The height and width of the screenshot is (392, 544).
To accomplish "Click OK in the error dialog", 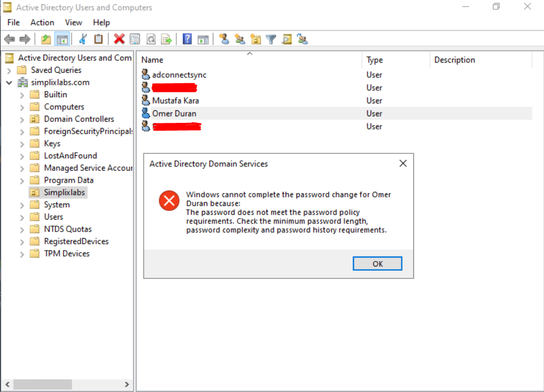I will click(378, 263).
